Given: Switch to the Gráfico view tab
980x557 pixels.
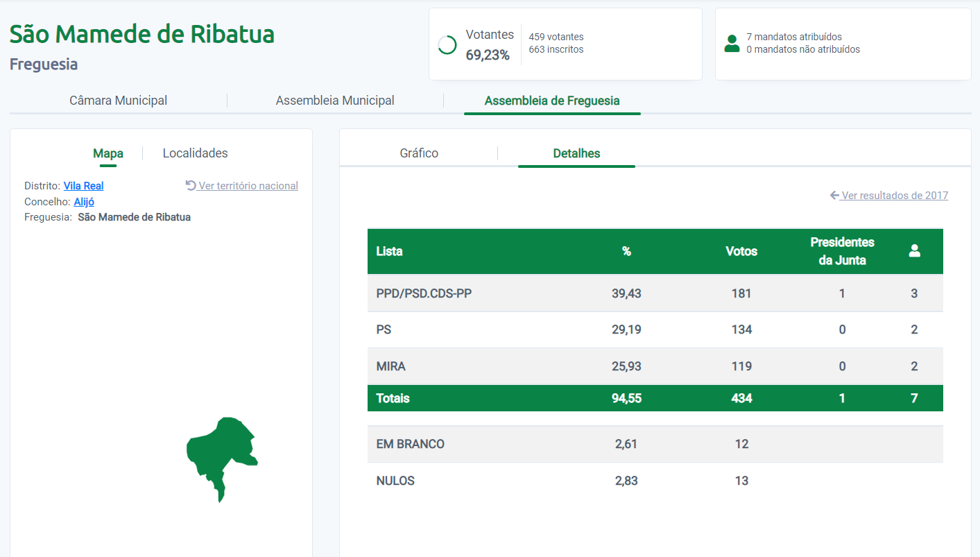Looking at the screenshot, I should (x=419, y=153).
